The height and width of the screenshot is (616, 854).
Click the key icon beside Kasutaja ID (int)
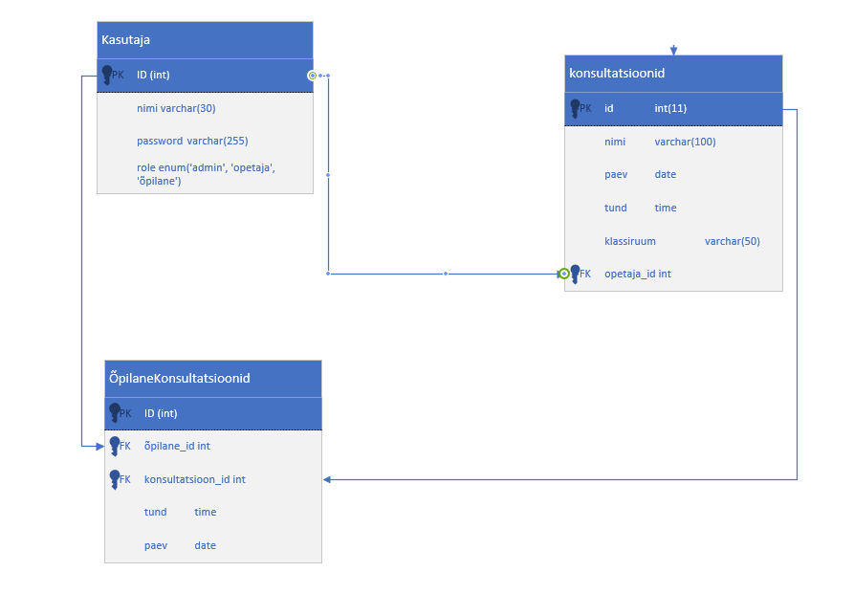click(107, 76)
